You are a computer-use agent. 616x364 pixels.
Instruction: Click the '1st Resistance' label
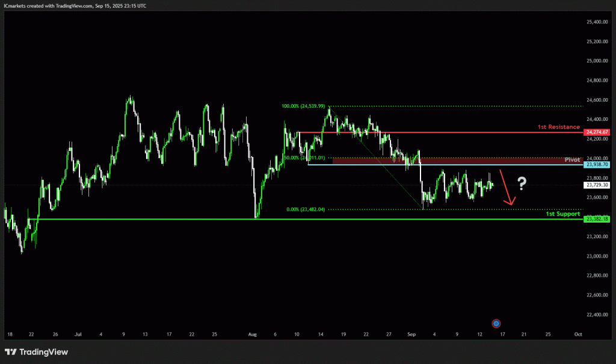(x=558, y=127)
